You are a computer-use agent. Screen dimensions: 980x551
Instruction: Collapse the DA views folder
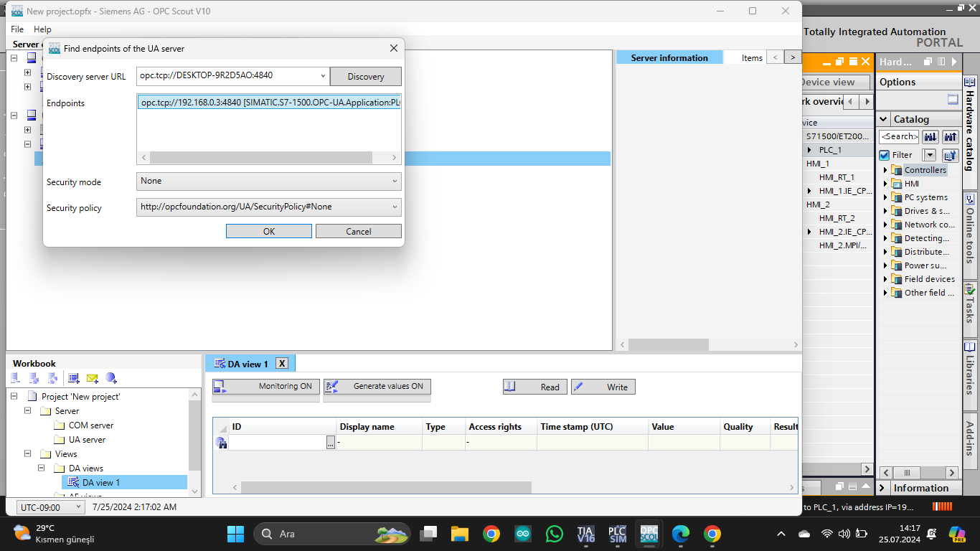[42, 468]
